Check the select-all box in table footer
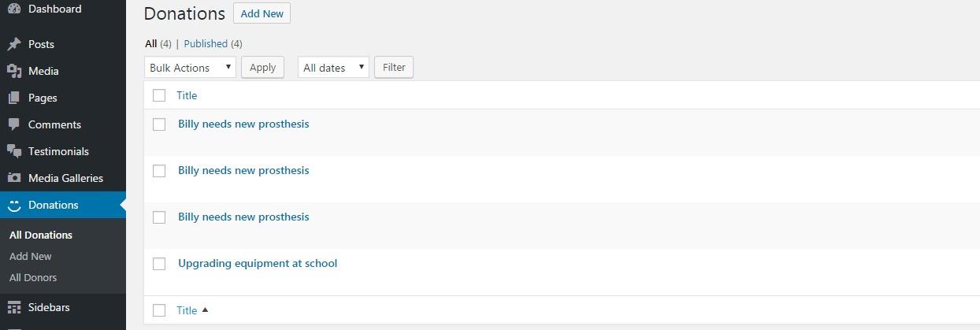The width and height of the screenshot is (980, 330). click(x=159, y=310)
